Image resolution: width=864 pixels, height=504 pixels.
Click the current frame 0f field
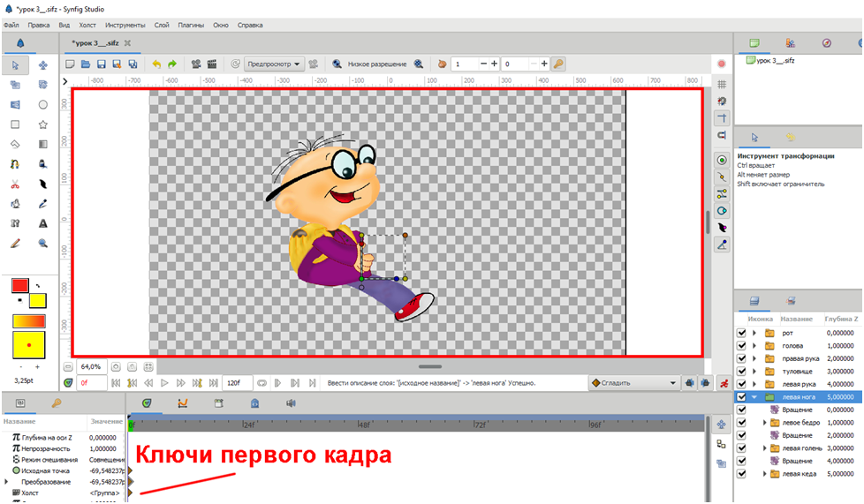92,383
